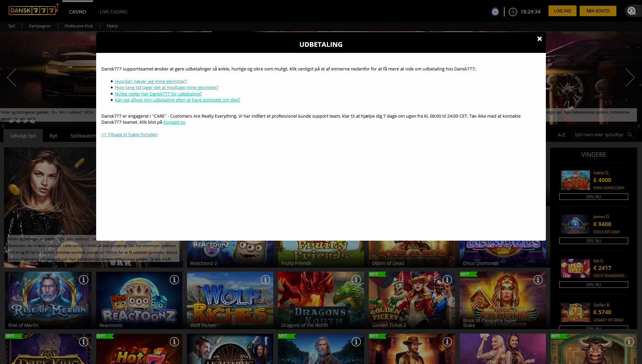The height and width of the screenshot is (364, 642).
Task: Open info icon on Rise of Merlin
Action: (83, 280)
